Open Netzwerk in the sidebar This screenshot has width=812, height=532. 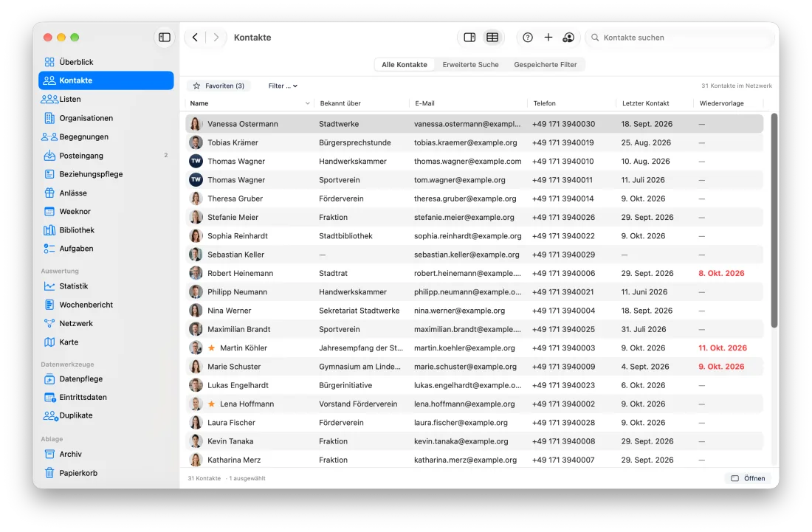coord(106,323)
